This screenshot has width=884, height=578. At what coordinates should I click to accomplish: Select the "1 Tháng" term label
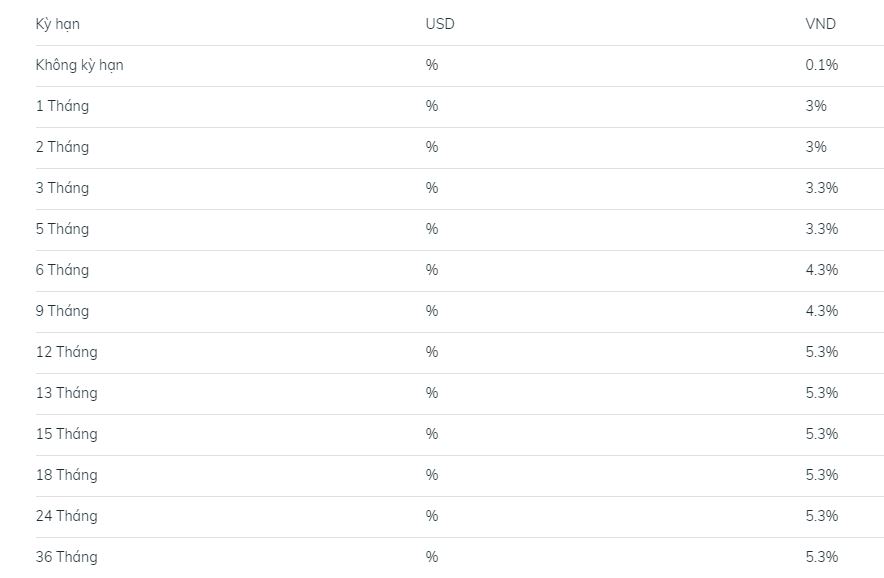(62, 106)
